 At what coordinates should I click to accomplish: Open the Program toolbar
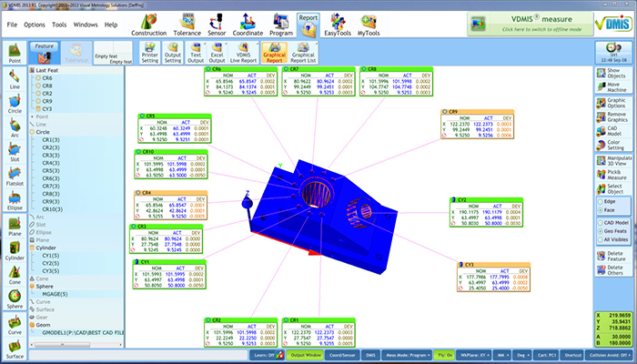[280, 25]
